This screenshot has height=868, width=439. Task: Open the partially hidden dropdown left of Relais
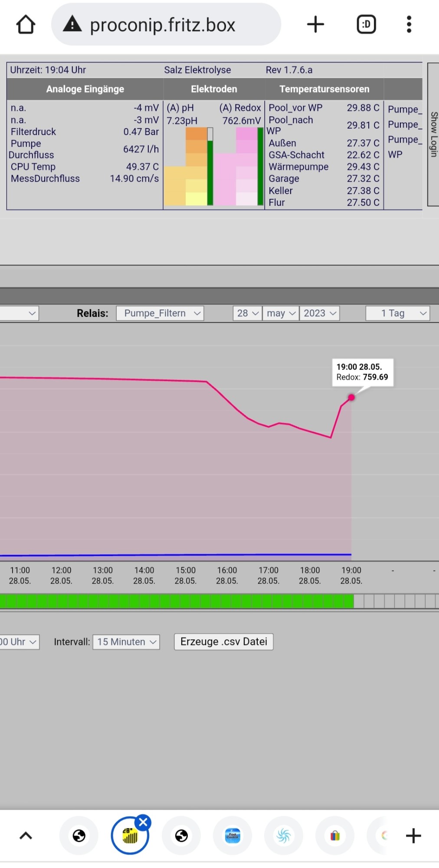point(19,313)
